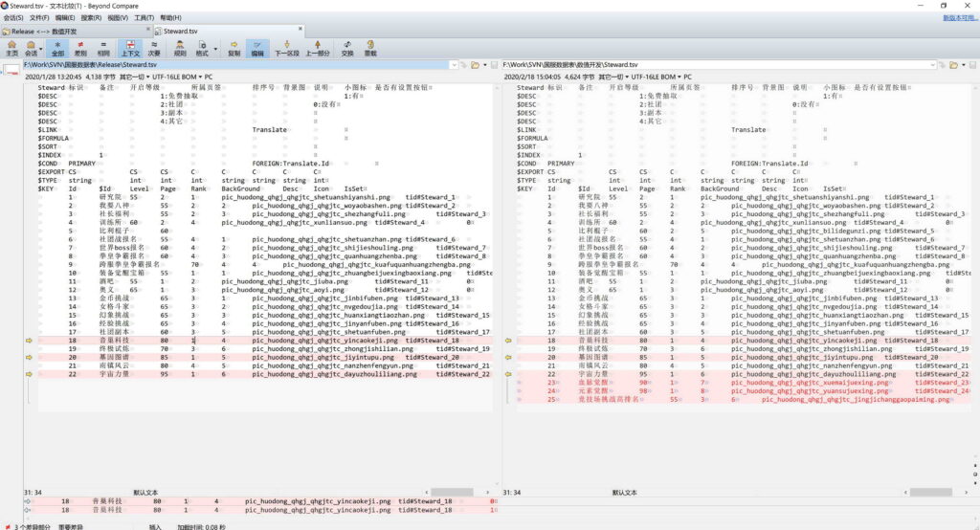Show only differences with 差别 icon
This screenshot has height=530, width=980.
[x=80, y=48]
